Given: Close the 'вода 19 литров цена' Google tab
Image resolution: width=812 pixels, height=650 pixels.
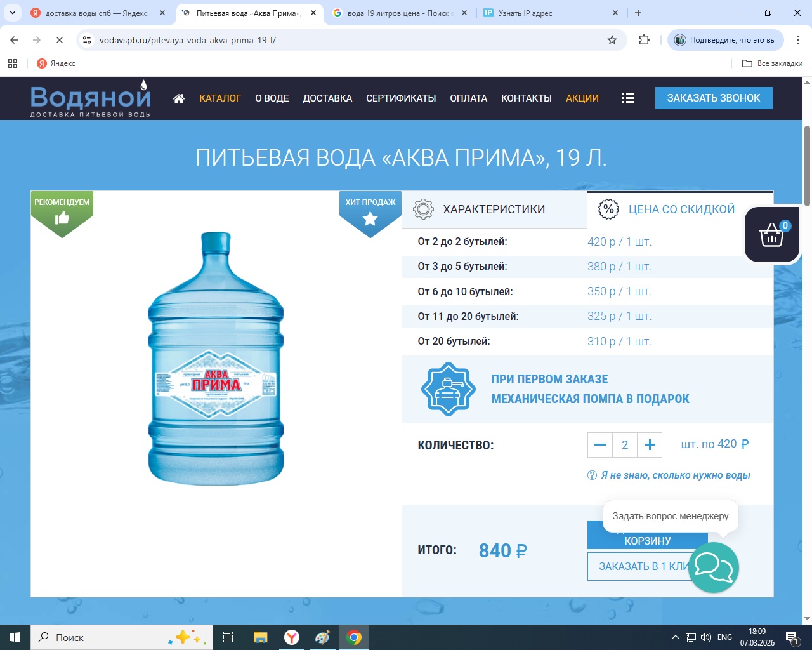Looking at the screenshot, I should [x=464, y=13].
